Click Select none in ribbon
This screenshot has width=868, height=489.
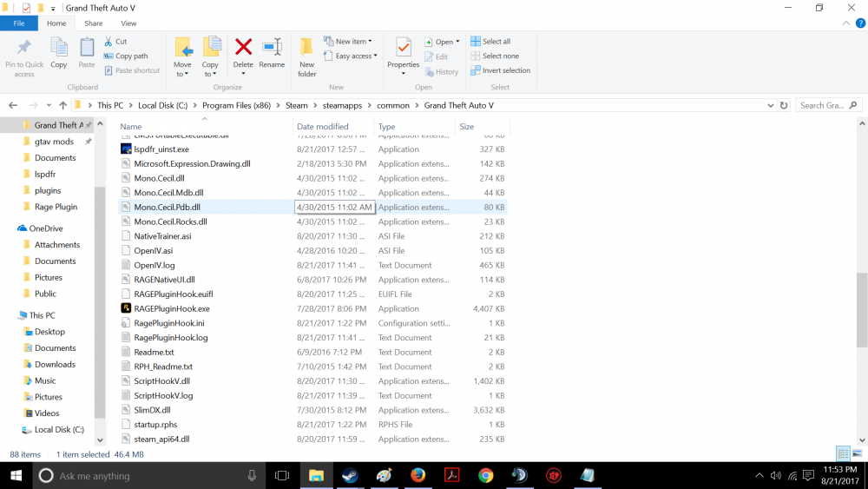tap(495, 56)
